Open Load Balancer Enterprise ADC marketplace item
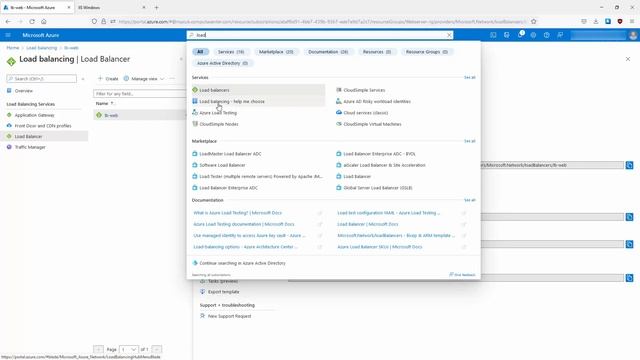Screen dimensions: 640x360 229,188
